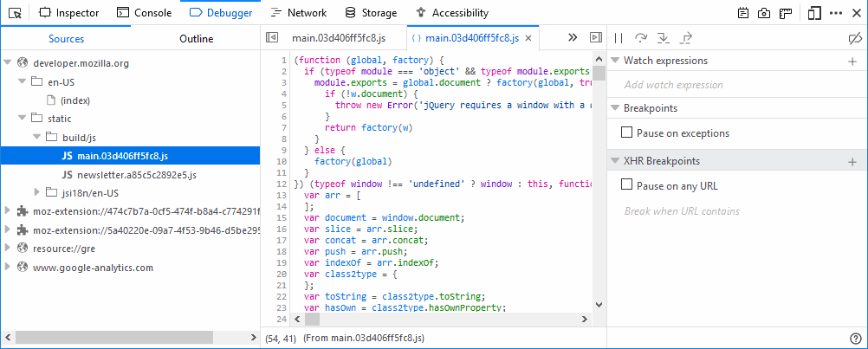Toggle rulers for the page
This screenshot has height=349, width=868.
(786, 13)
